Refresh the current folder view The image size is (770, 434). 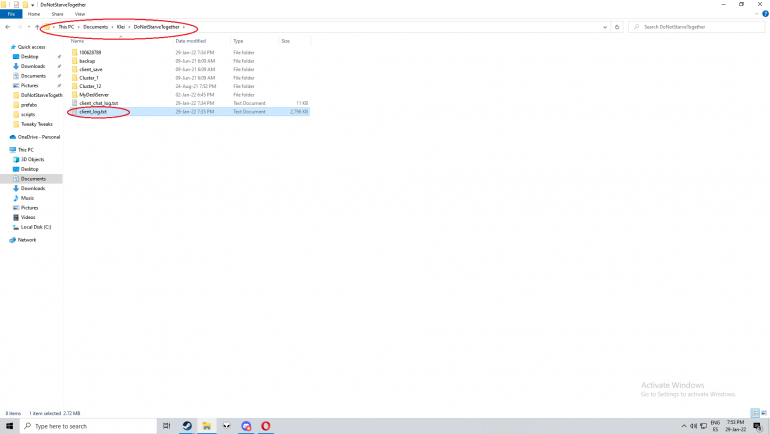point(617,27)
